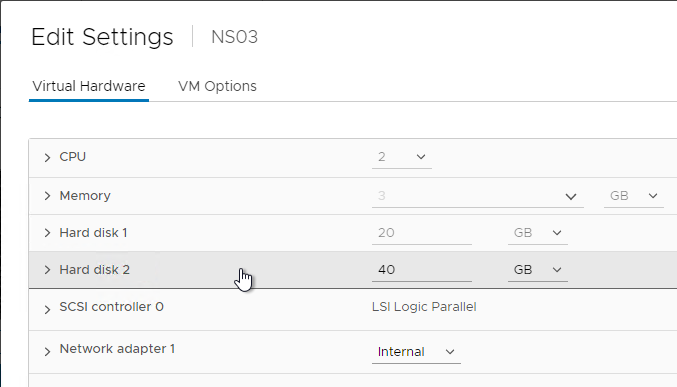Open the Internal network dropdown

point(416,352)
